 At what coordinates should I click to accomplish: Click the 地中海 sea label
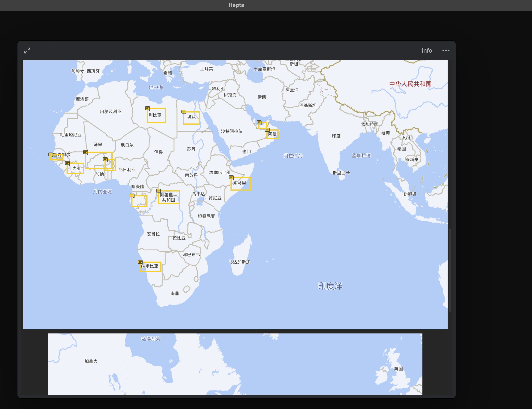[x=156, y=87]
